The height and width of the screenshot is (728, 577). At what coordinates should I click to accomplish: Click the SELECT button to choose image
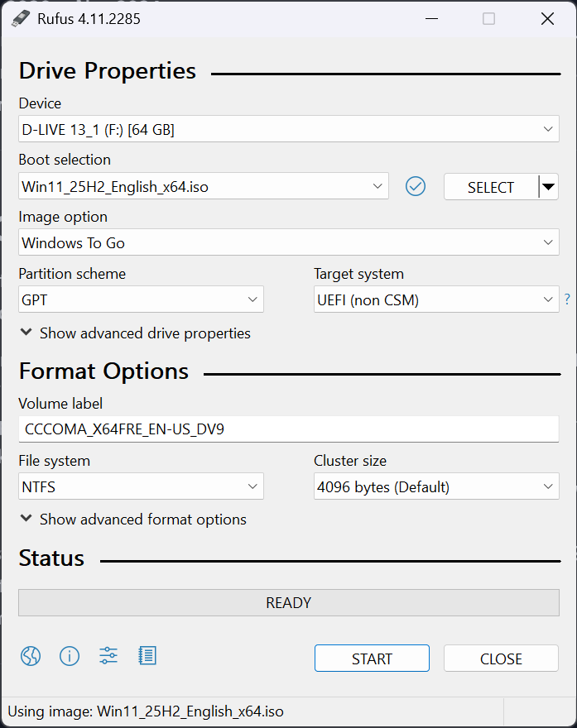click(x=491, y=187)
